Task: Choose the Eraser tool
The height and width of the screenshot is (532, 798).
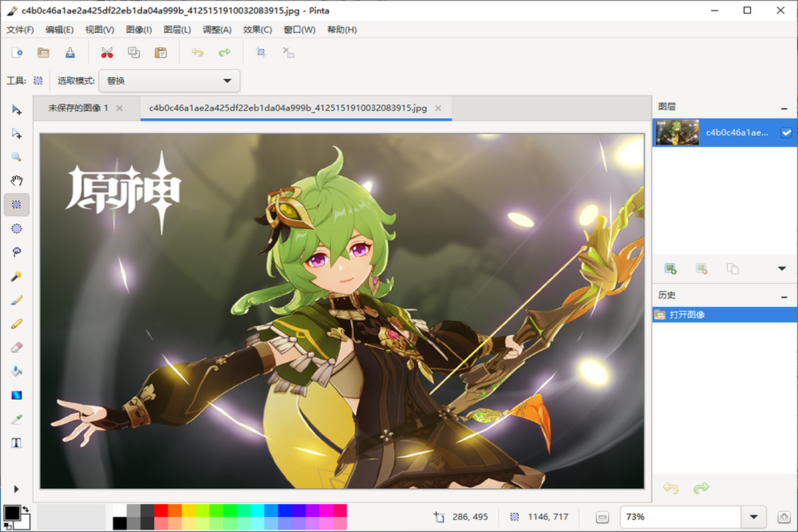Action: pos(17,348)
